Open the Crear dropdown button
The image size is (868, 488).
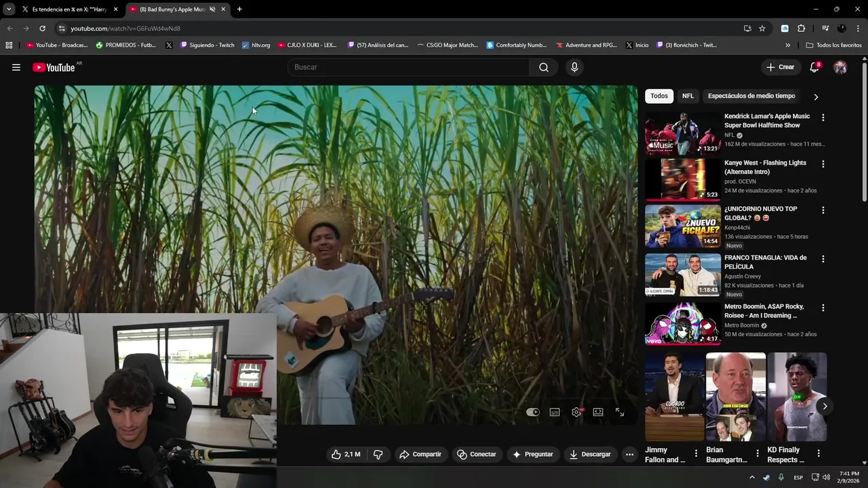[x=780, y=67]
